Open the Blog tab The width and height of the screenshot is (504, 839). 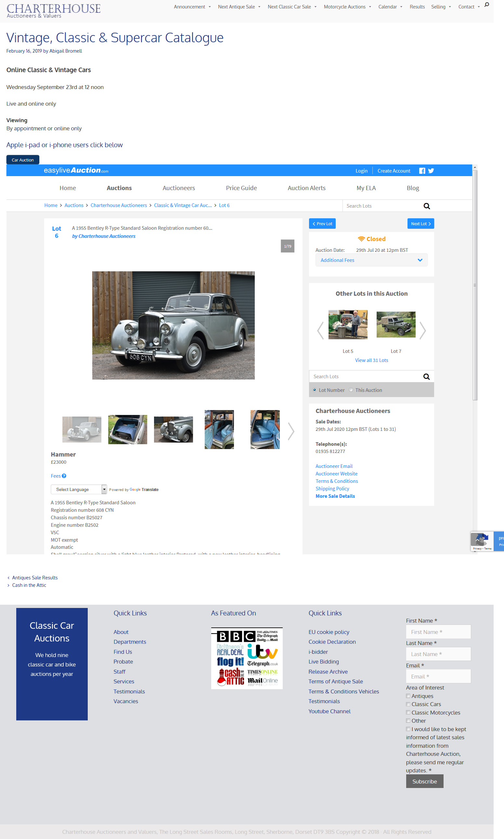(x=413, y=188)
